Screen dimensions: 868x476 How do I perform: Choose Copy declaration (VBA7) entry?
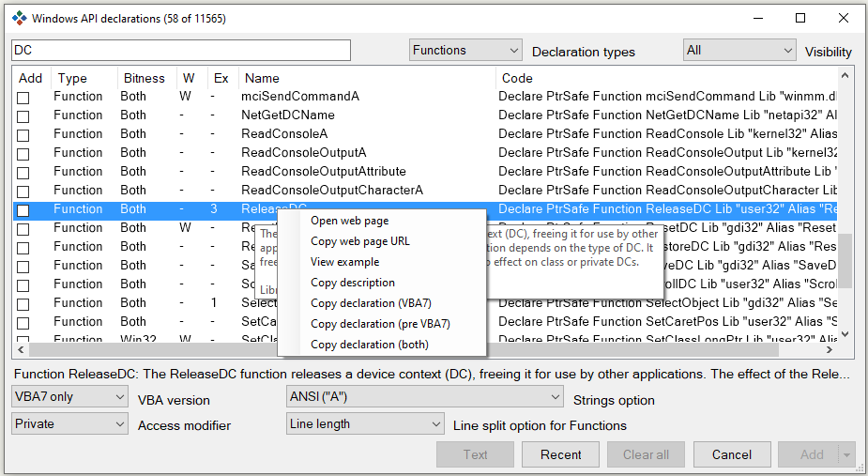click(371, 303)
